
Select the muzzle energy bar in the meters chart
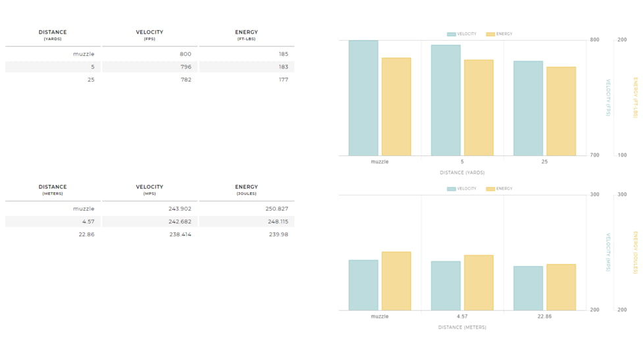click(396, 281)
